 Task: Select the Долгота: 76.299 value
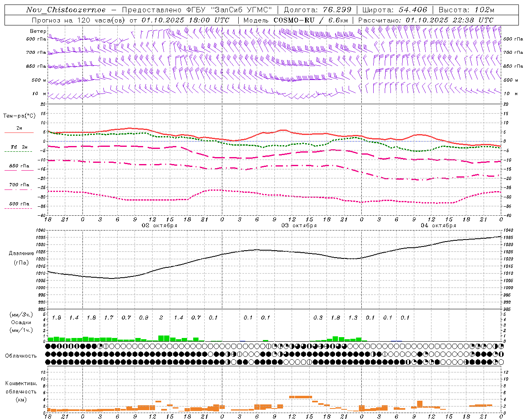point(317,10)
